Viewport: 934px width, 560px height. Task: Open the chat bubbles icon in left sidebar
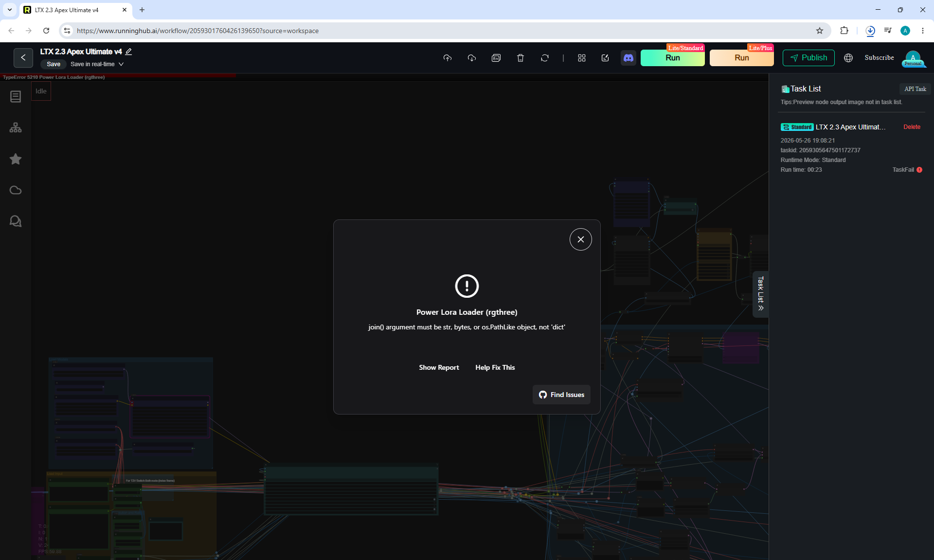[16, 221]
